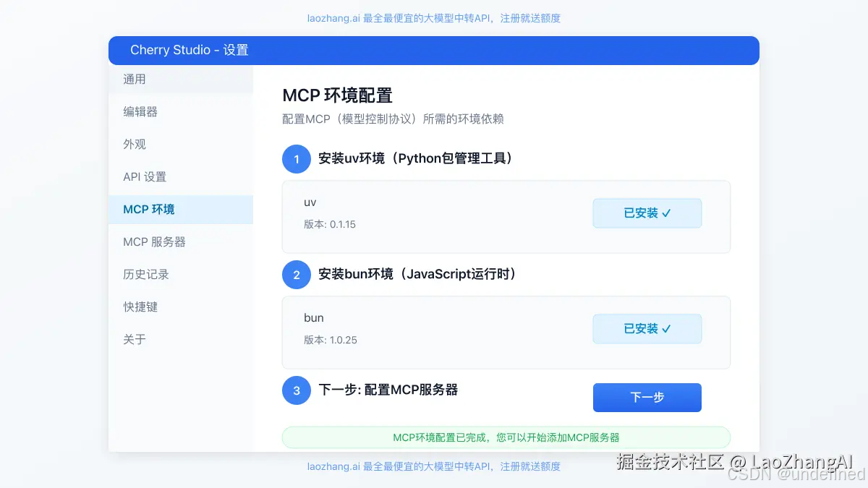Screen dimensions: 868x488
Task: Click the 下一步: 配置MCP服务器 title
Action: pyautogui.click(x=388, y=390)
